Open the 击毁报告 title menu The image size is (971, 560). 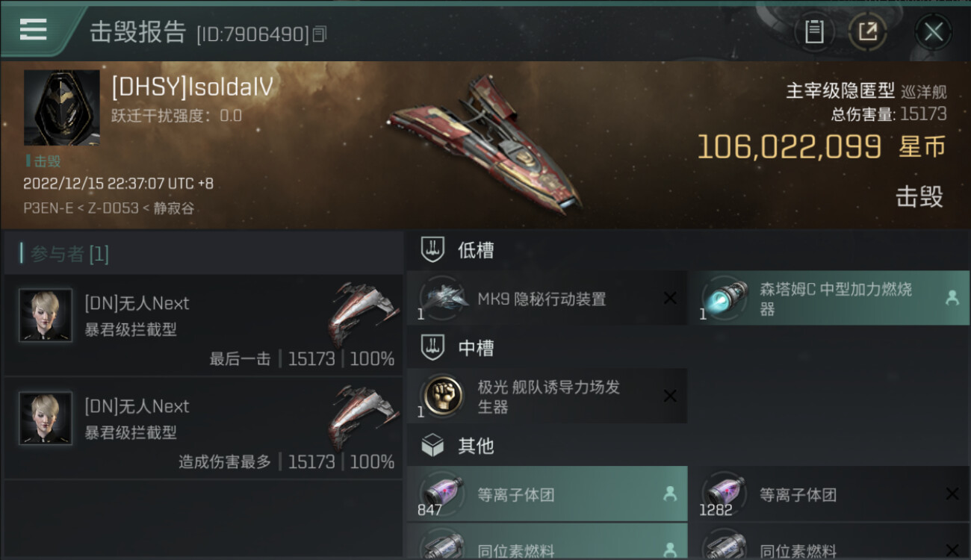(x=138, y=32)
